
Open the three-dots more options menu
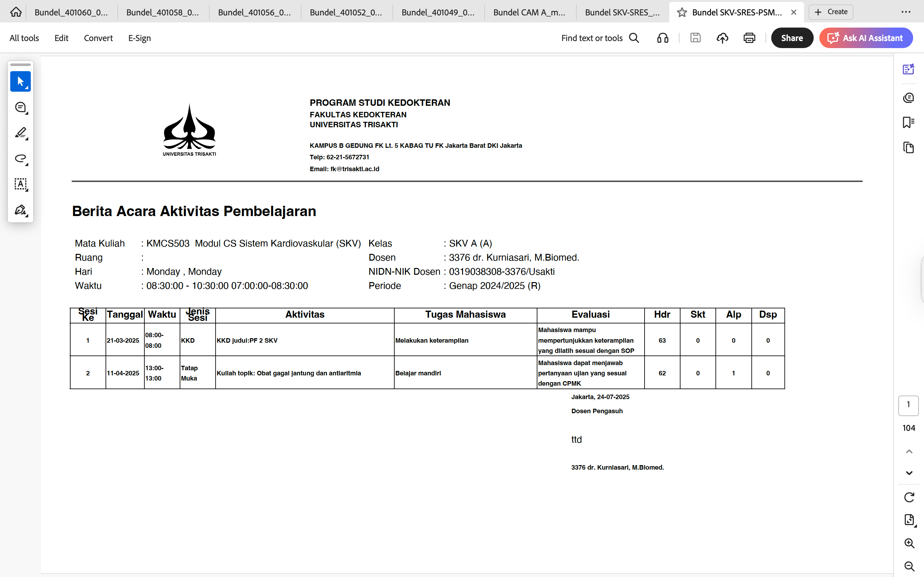pos(906,12)
